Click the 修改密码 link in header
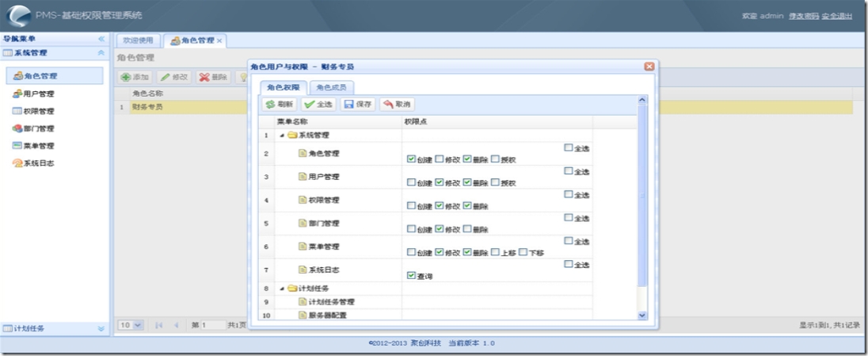The image size is (868, 356). (804, 16)
